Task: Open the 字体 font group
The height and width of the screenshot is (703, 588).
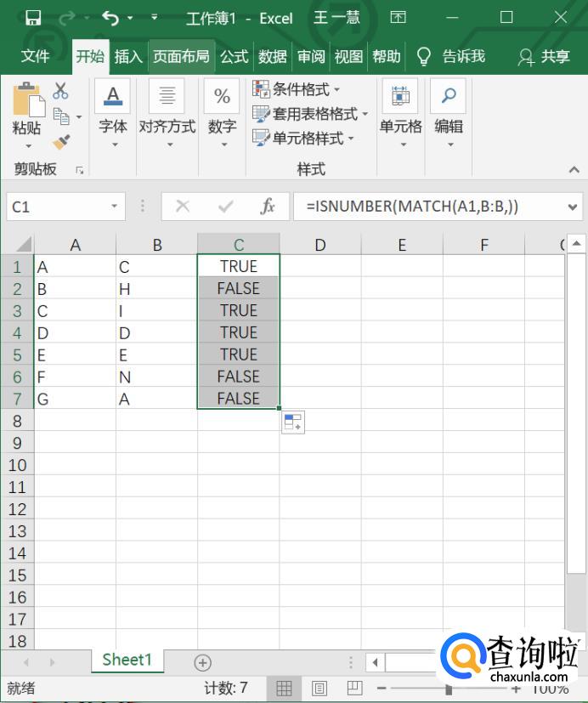Action: click(x=113, y=114)
